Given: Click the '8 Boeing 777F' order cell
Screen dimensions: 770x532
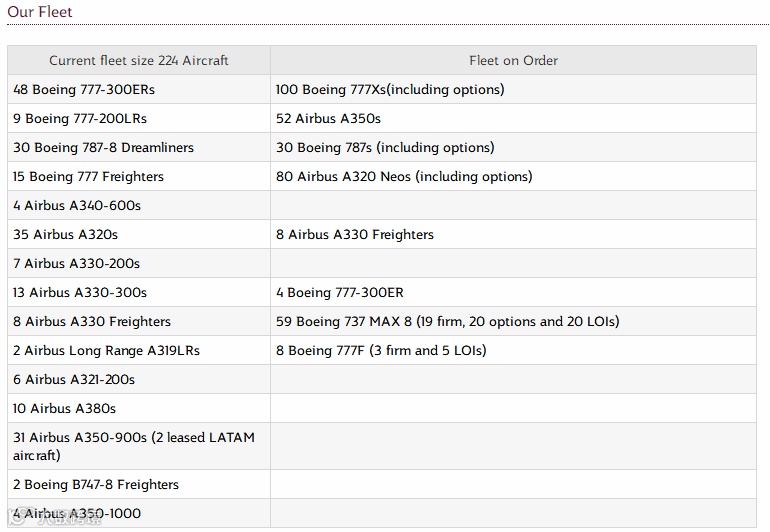Looking at the screenshot, I should point(381,350).
